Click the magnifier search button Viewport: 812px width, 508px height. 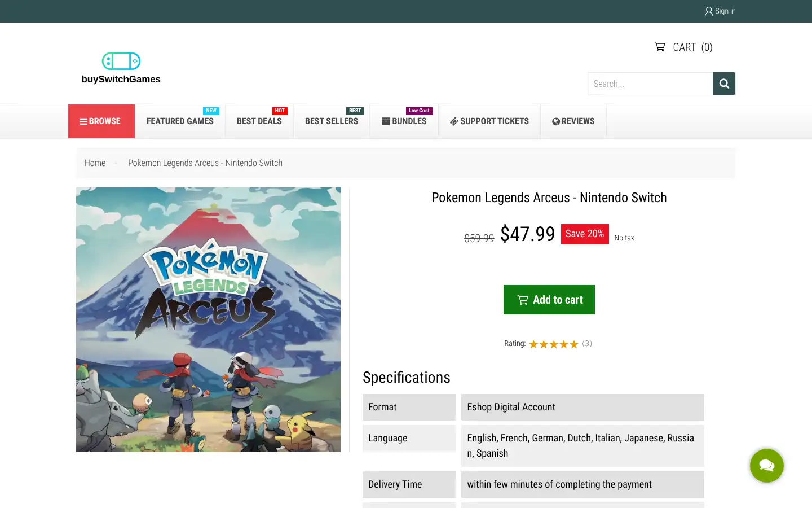pos(724,84)
